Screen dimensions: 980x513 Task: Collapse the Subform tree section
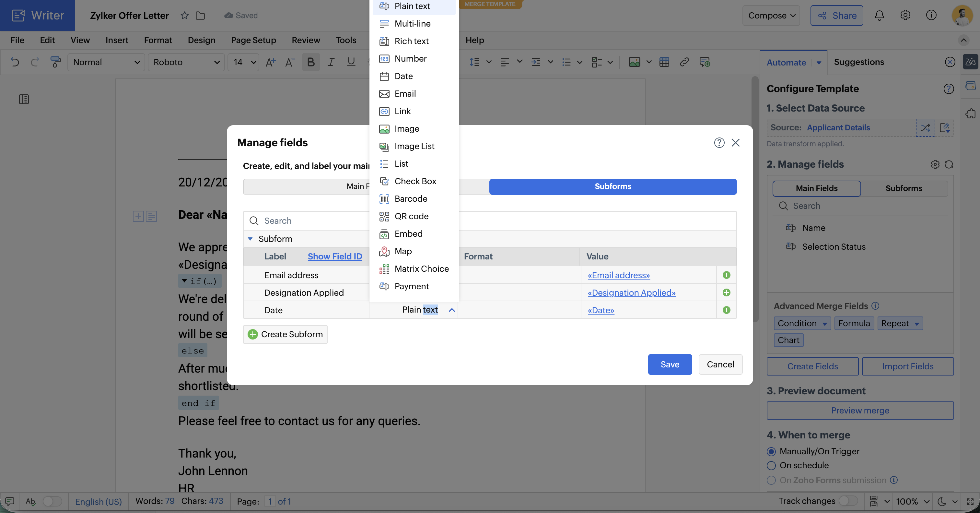[250, 239]
